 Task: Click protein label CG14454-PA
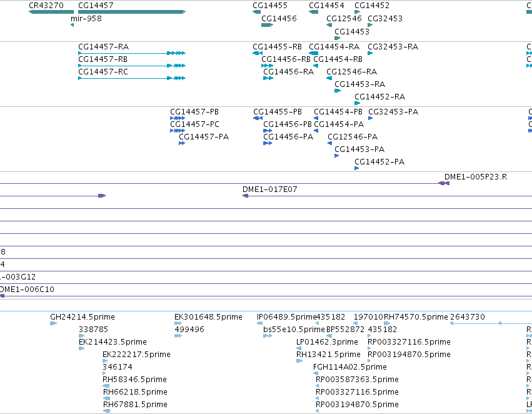[339, 124]
